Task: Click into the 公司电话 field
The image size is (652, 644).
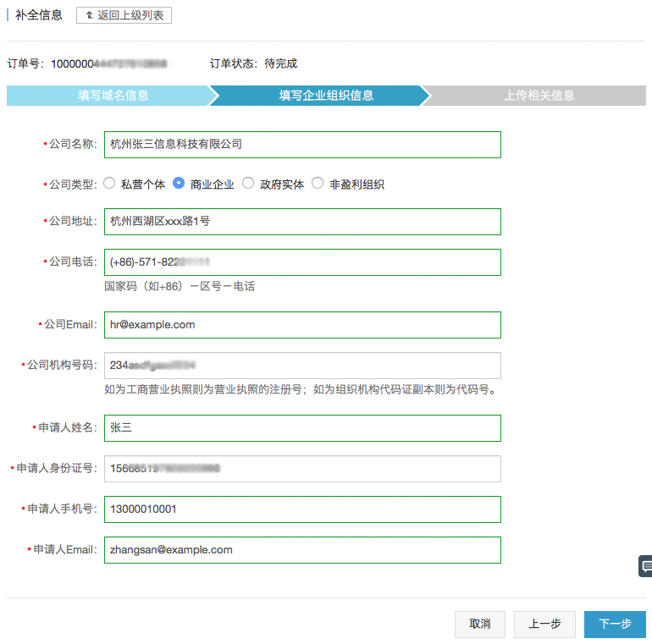Action: pyautogui.click(x=302, y=262)
